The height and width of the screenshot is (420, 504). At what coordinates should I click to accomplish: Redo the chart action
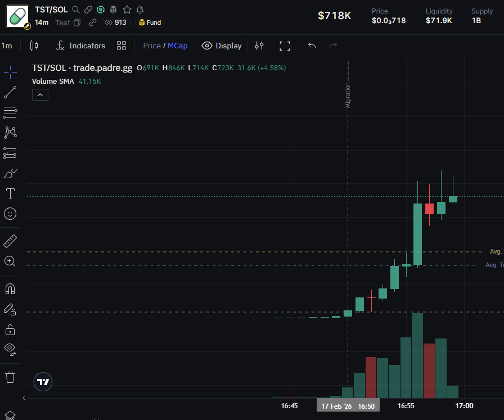pyautogui.click(x=334, y=46)
